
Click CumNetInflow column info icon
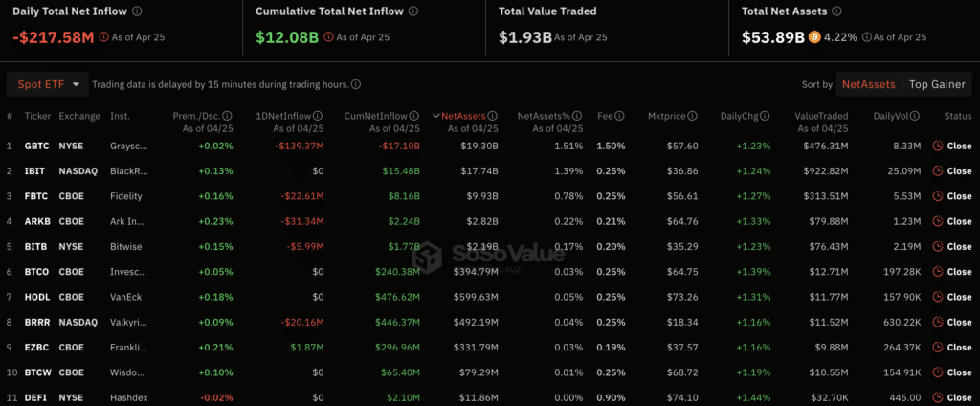coord(414,116)
